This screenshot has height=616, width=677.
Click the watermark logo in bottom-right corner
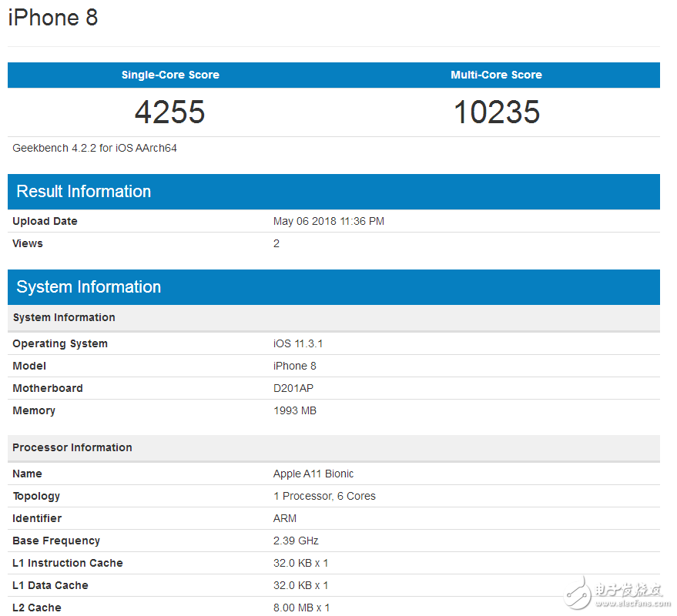pos(615,591)
